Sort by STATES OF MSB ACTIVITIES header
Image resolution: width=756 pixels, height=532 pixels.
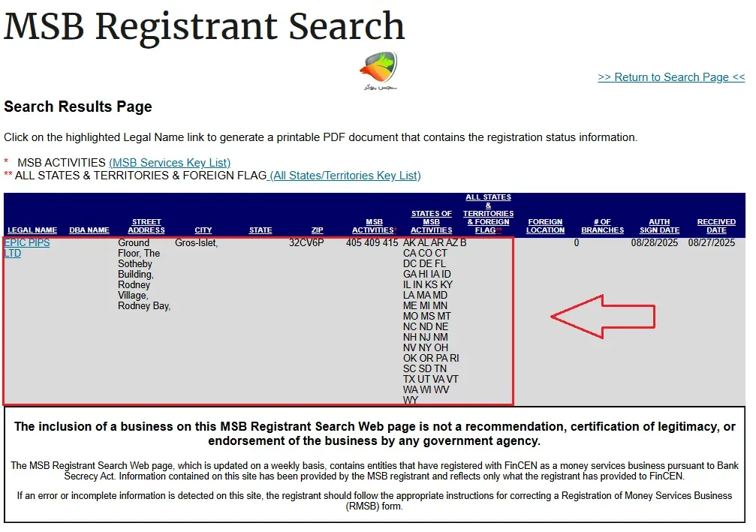pyautogui.click(x=432, y=221)
